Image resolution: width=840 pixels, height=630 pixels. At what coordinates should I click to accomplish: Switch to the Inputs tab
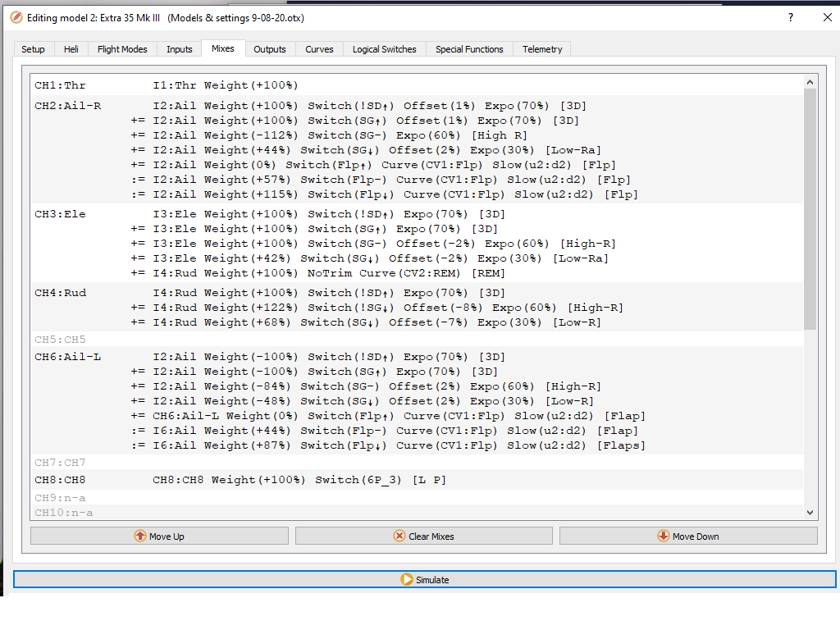[179, 48]
